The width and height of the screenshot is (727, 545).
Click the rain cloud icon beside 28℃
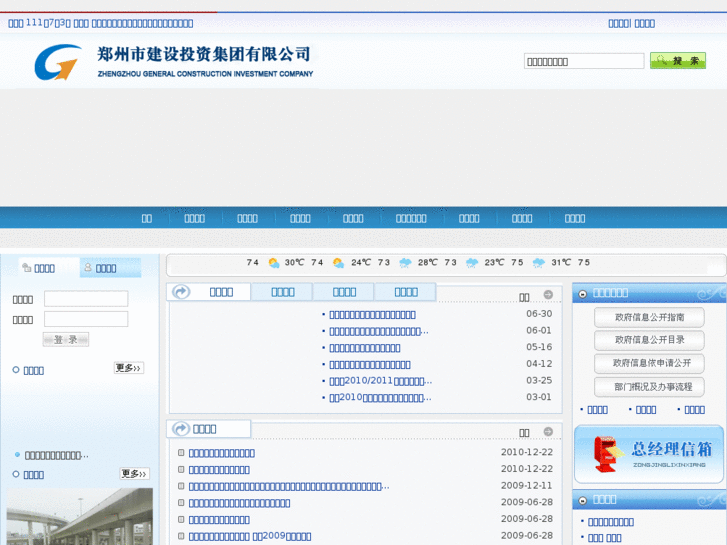pos(405,263)
